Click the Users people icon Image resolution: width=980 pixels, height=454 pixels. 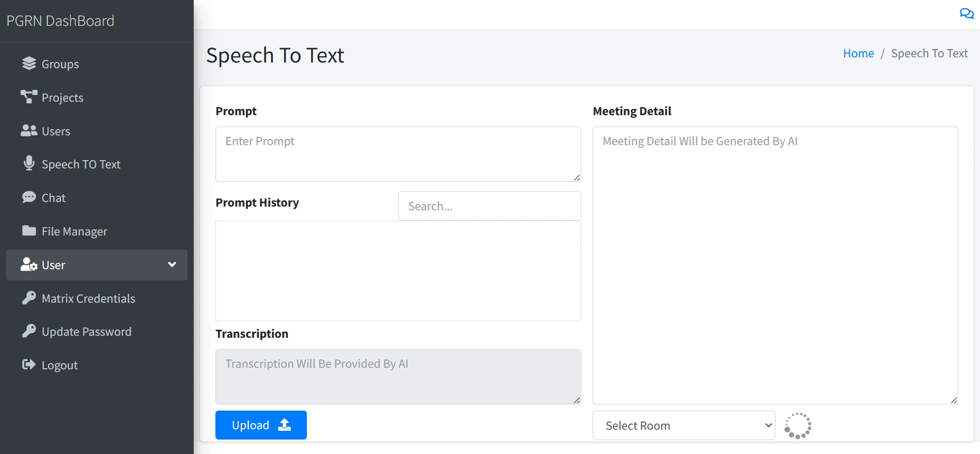(29, 131)
